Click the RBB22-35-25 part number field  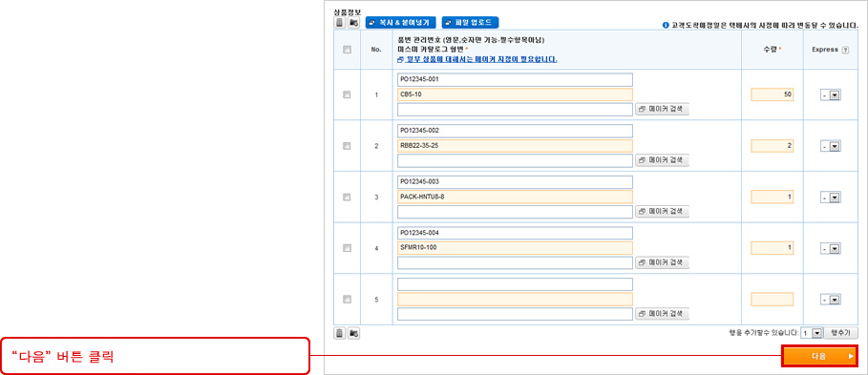(515, 146)
